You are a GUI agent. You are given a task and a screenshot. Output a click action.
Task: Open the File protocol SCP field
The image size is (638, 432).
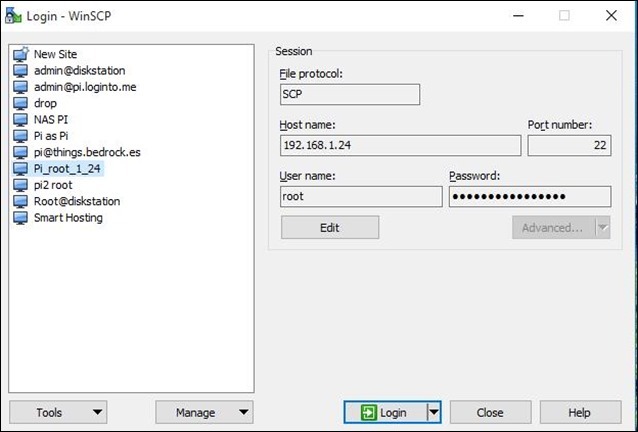click(350, 94)
